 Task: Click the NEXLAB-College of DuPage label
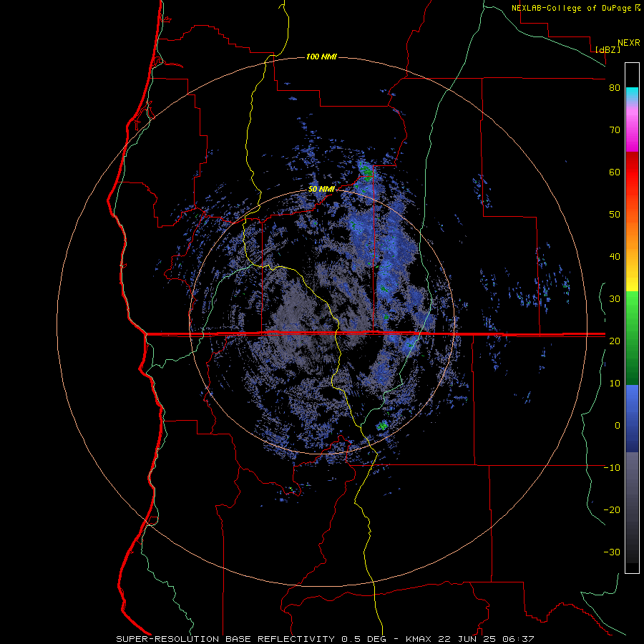tap(571, 8)
